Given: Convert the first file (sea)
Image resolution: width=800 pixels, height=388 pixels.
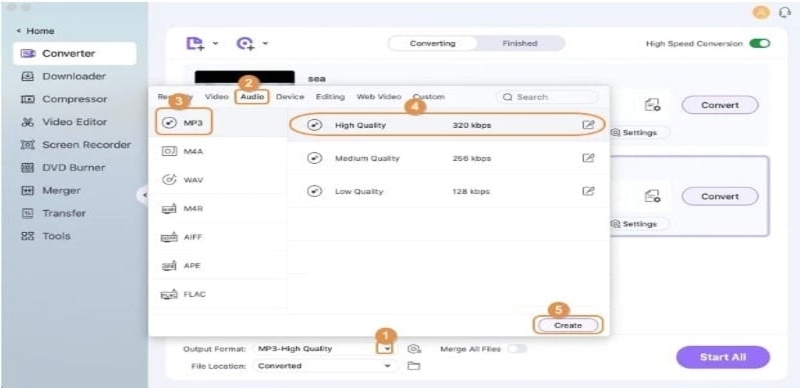Looking at the screenshot, I should click(x=720, y=105).
